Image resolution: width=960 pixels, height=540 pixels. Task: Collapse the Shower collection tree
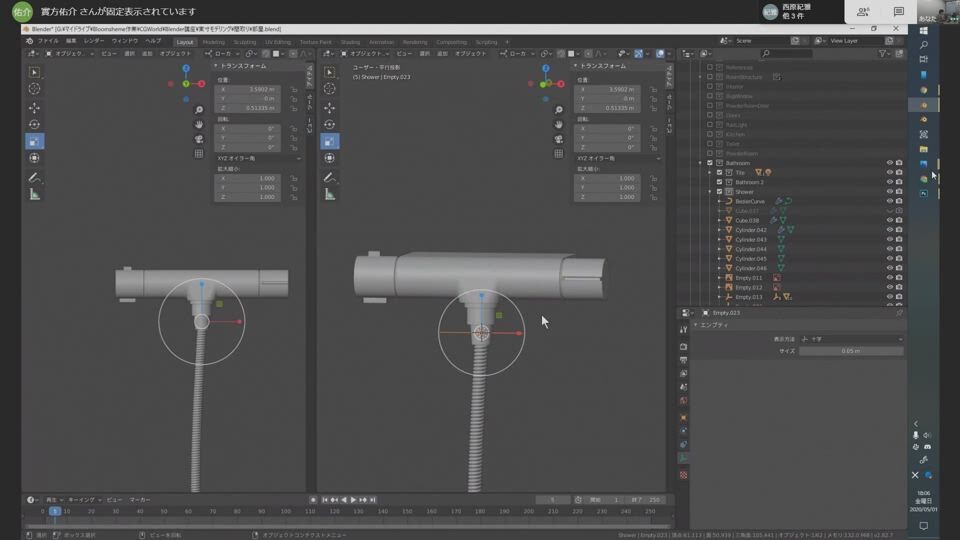[709, 192]
